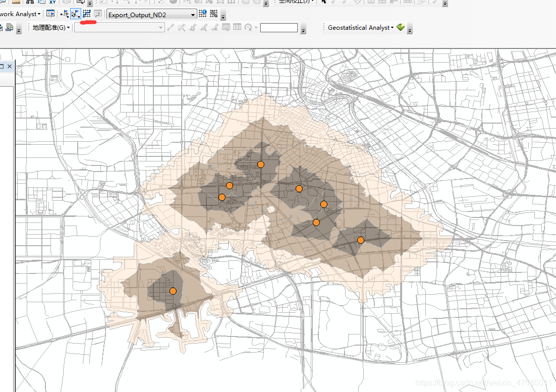Image resolution: width=556 pixels, height=392 pixels.
Task: Click the georeferencing value input box
Action: tap(279, 28)
